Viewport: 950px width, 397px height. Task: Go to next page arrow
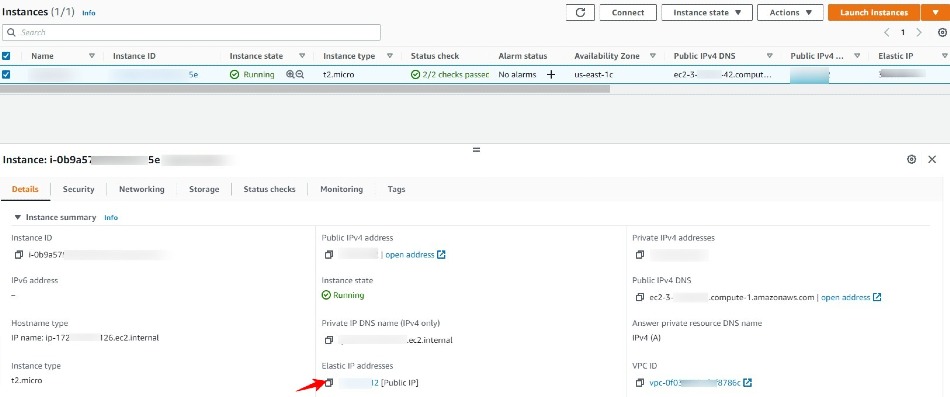(x=919, y=33)
